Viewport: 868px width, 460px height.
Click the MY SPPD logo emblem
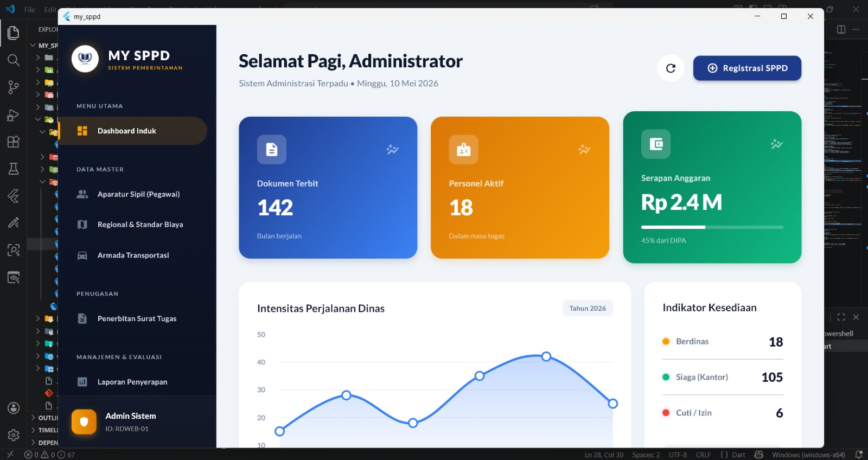pos(85,59)
